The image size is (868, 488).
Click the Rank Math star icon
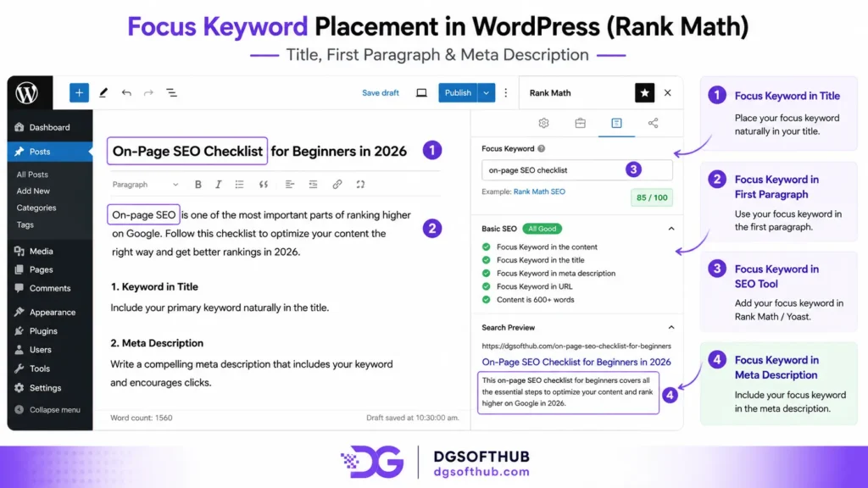644,93
